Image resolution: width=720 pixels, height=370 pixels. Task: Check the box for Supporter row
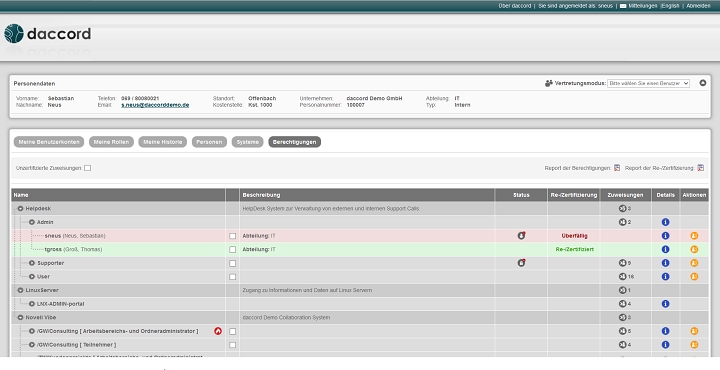point(232,263)
